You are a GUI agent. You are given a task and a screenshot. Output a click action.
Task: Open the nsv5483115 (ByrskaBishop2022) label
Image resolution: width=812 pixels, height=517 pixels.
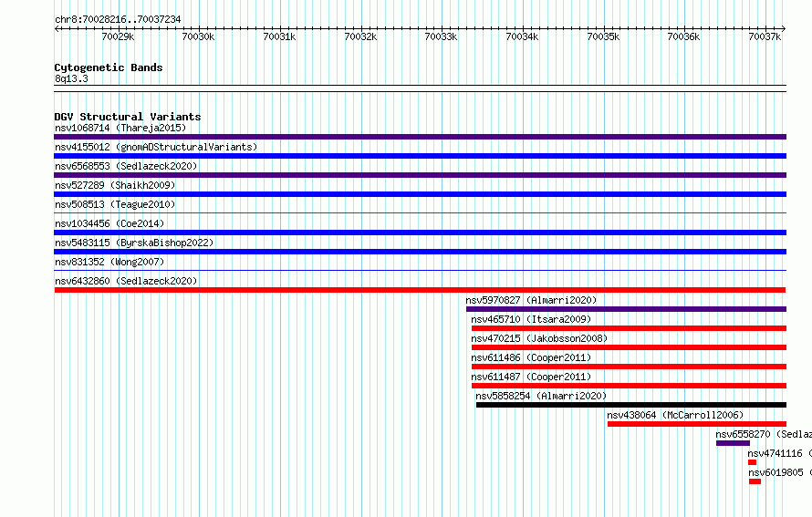[x=134, y=243]
